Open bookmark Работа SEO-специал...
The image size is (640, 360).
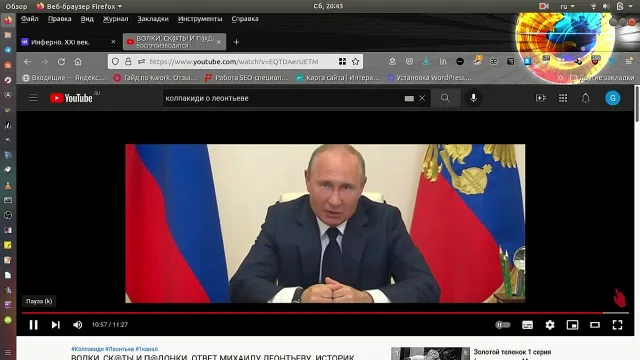pyautogui.click(x=247, y=78)
